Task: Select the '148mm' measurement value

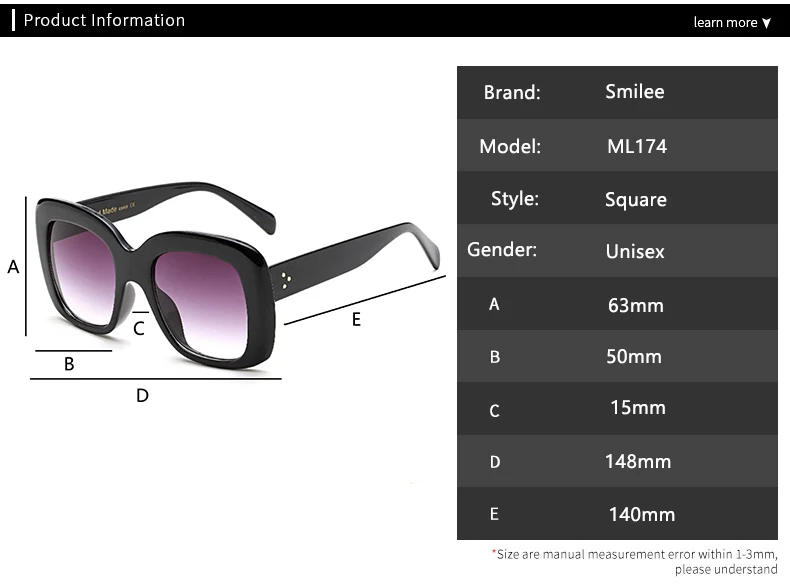Action: 638,462
